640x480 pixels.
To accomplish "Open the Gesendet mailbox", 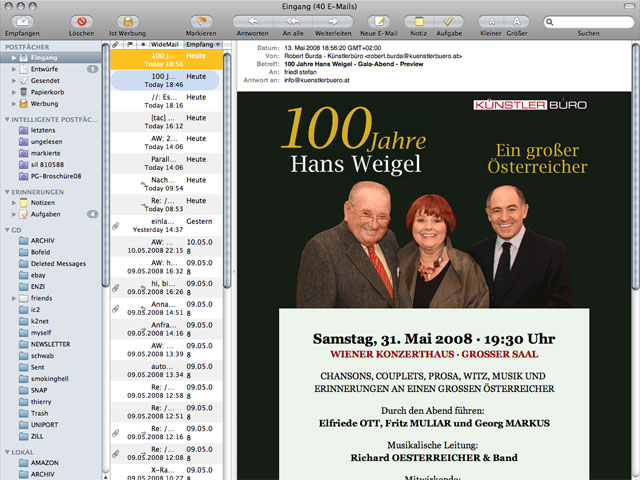I will [x=51, y=80].
